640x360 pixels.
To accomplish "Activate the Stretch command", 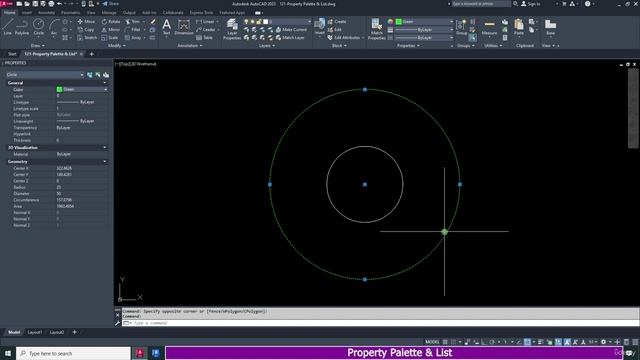I will coord(87,38).
